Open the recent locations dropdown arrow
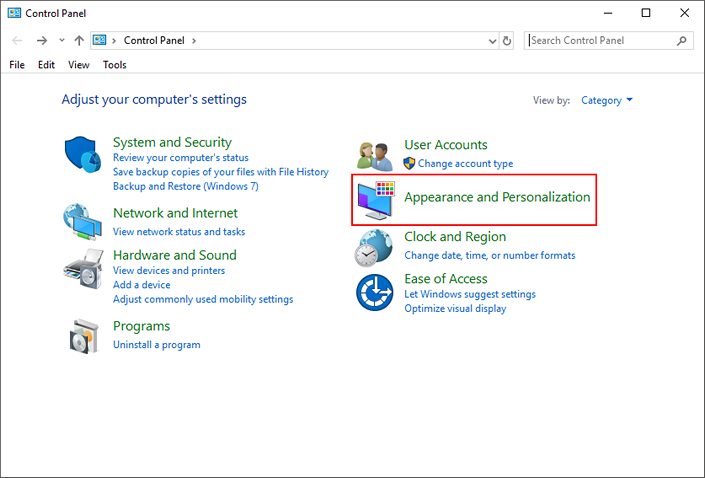Viewport: 705px width, 478px height. coord(62,40)
